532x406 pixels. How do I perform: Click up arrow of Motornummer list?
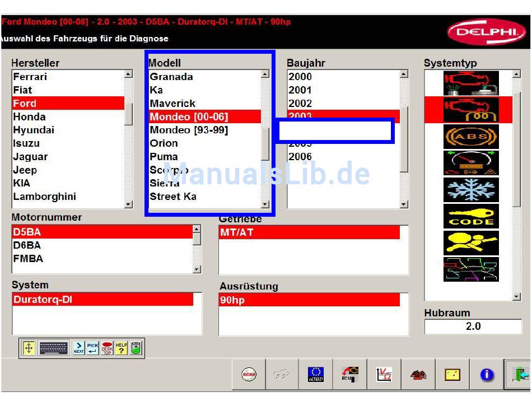click(x=197, y=229)
